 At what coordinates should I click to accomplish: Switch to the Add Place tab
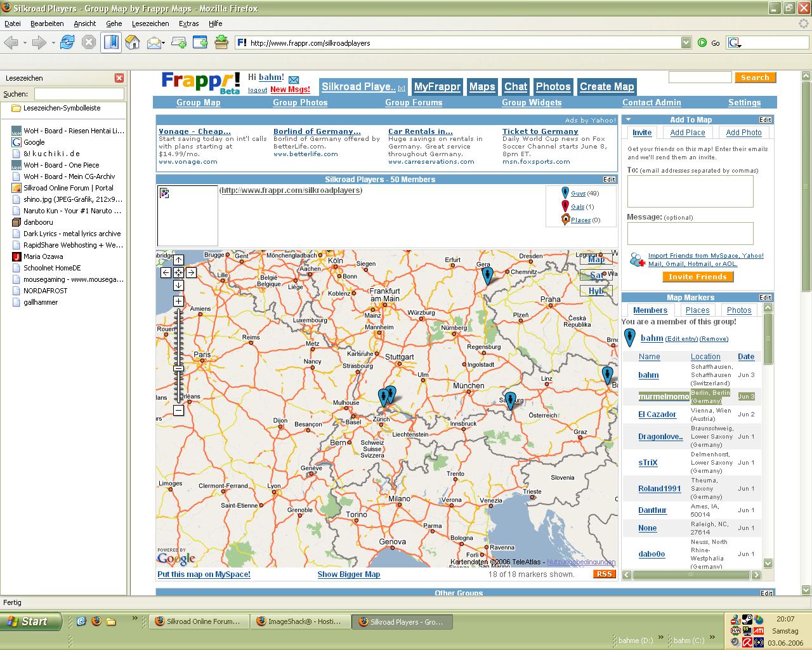pyautogui.click(x=688, y=133)
